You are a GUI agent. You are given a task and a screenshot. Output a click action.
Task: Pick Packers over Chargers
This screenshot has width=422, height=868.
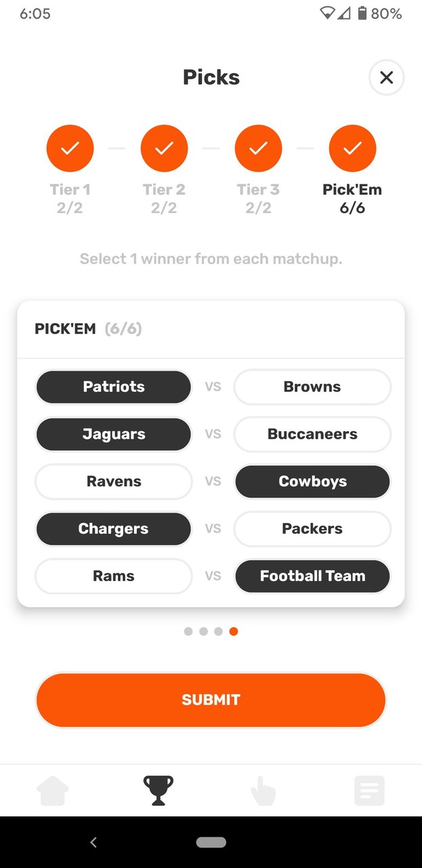pyautogui.click(x=312, y=529)
